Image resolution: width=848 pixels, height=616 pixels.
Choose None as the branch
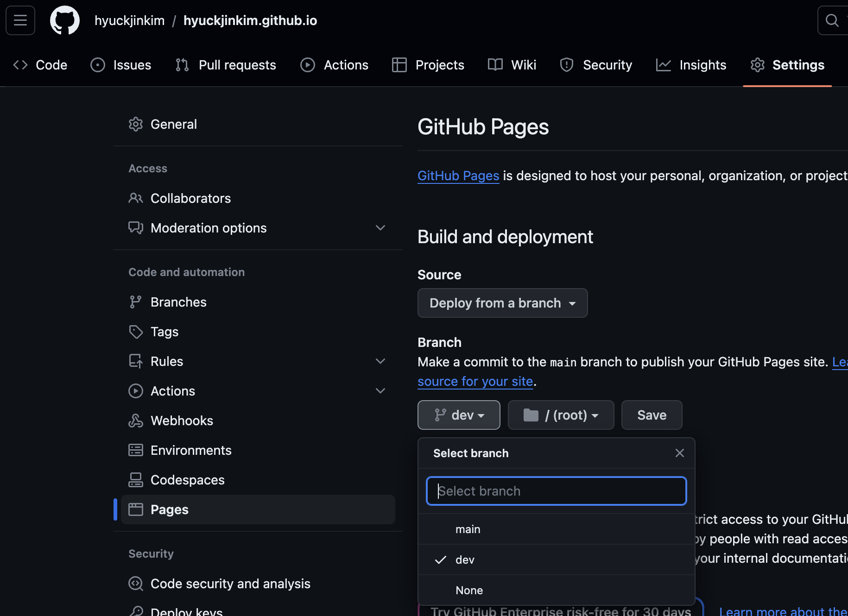pyautogui.click(x=557, y=590)
